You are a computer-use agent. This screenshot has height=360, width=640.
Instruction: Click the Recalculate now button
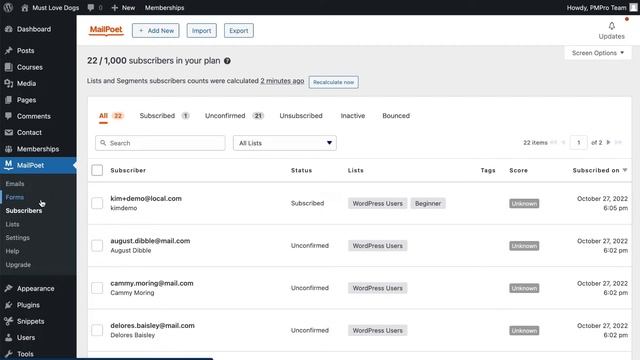coord(333,82)
